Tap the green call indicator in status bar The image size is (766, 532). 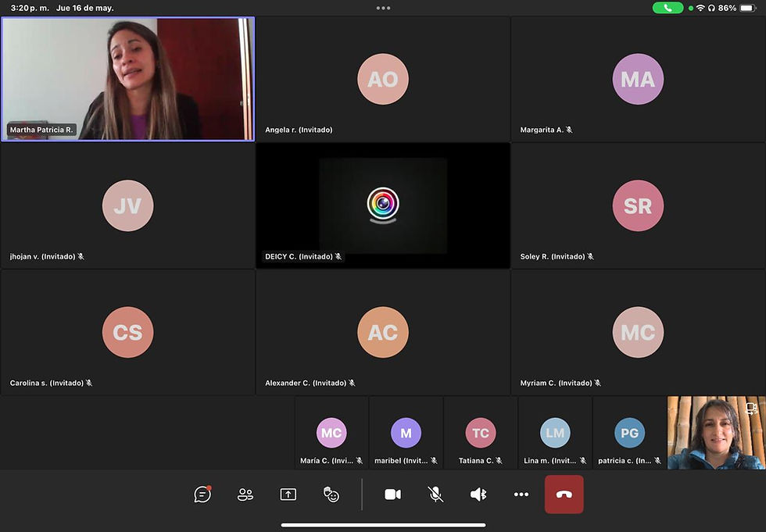pos(668,8)
